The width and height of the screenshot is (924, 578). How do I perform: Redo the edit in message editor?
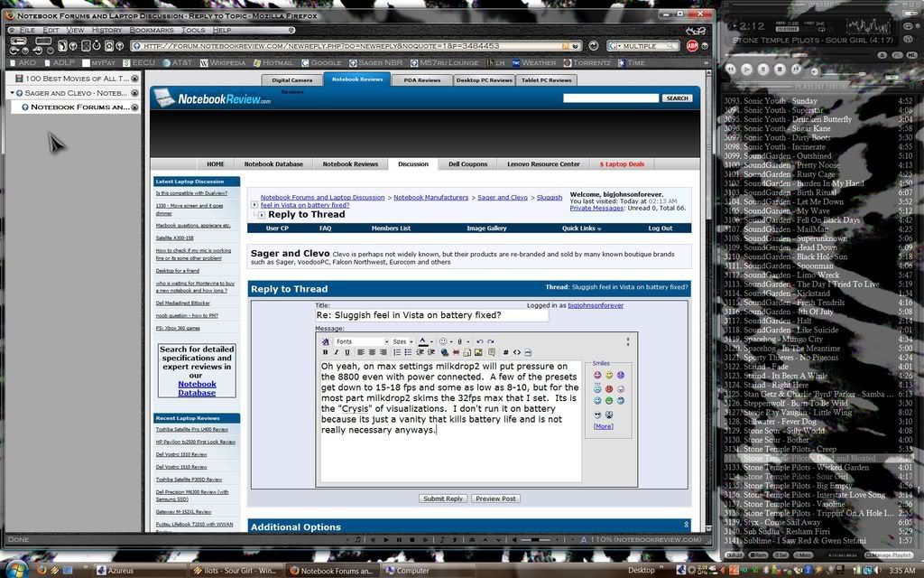point(490,341)
